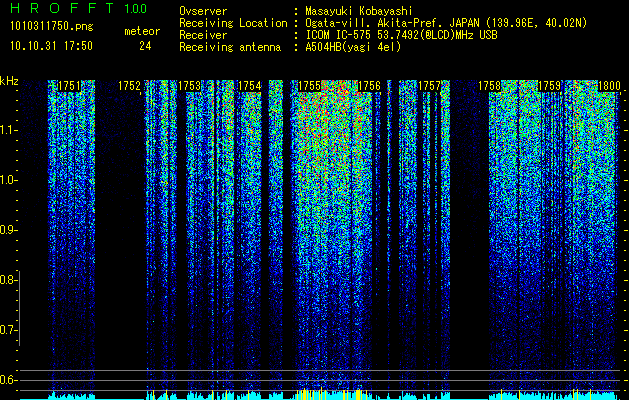Click the ICOM IC-575 receiver frequency text
Viewport: 629px width, 400px height.
click(401, 35)
